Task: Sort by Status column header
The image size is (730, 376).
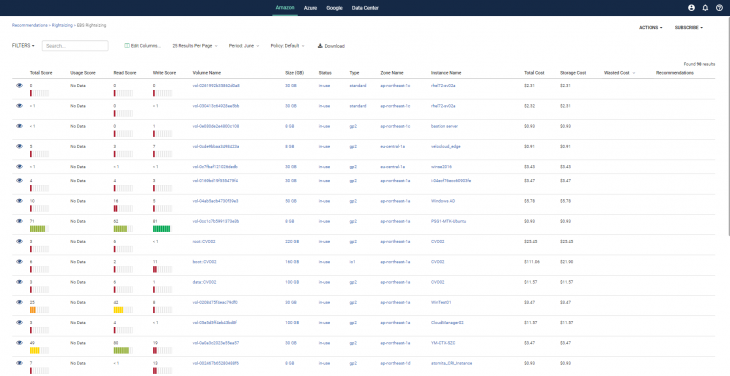Action: click(325, 73)
